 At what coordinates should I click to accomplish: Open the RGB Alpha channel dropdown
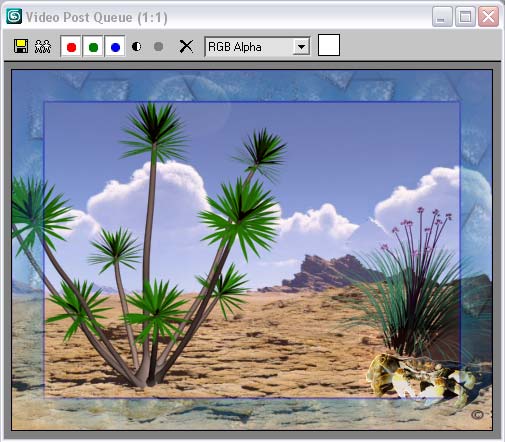click(x=257, y=47)
